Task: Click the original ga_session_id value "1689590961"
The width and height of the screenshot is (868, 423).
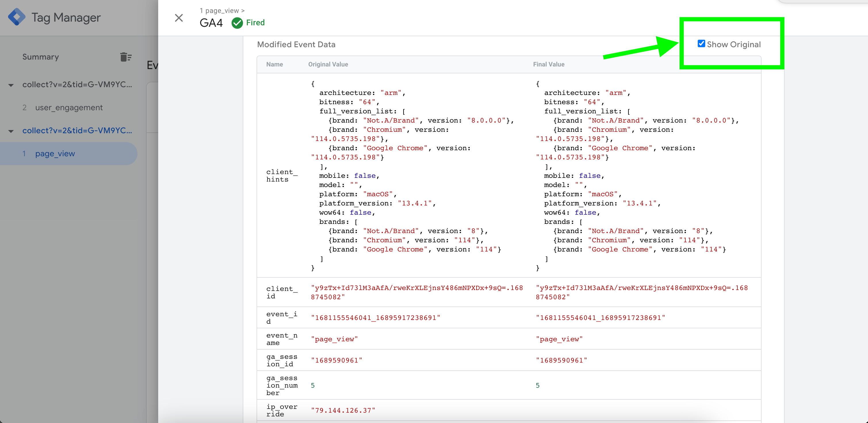Action: tap(337, 360)
